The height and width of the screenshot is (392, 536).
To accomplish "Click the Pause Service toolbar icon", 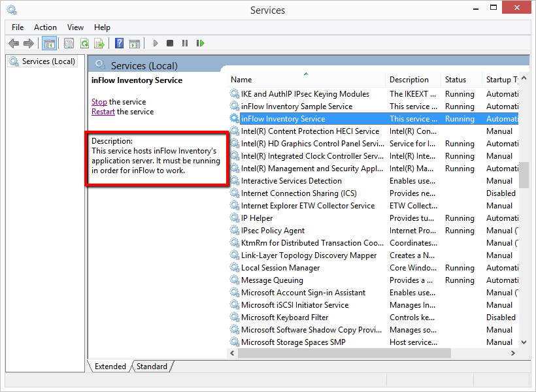I will point(185,43).
